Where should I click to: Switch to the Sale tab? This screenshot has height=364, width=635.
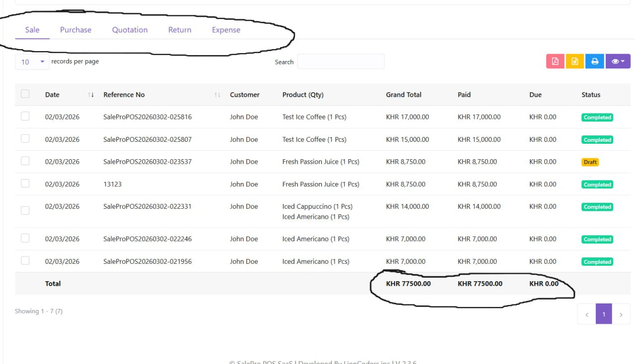32,30
